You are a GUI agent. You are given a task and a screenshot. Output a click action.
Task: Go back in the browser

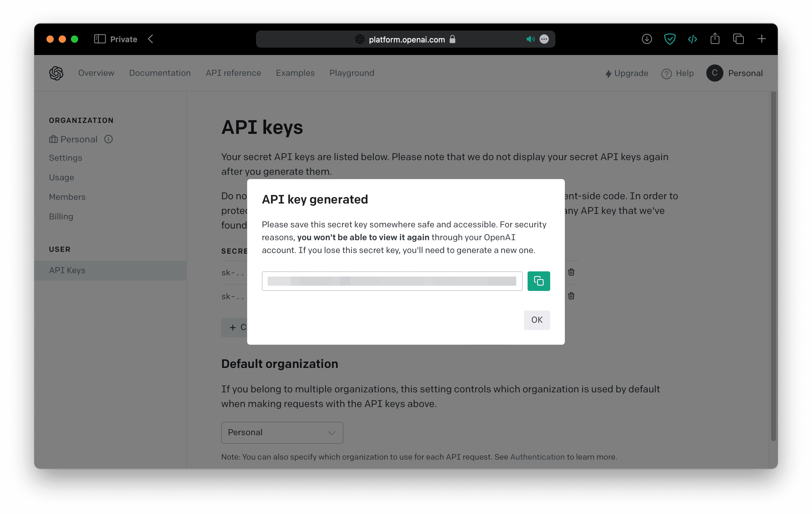pyautogui.click(x=151, y=39)
